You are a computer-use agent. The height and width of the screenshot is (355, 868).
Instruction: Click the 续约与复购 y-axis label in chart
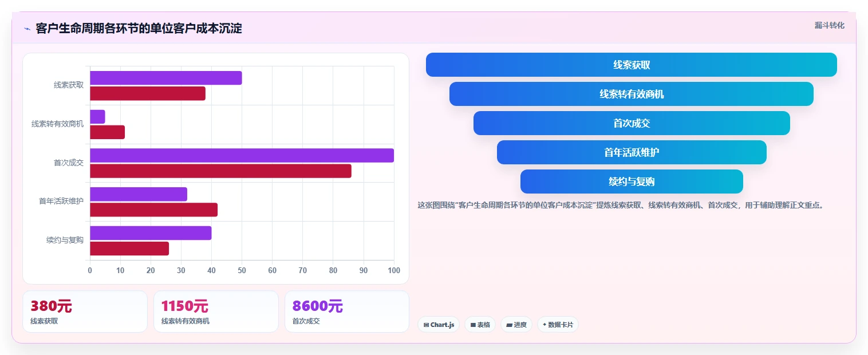65,240
